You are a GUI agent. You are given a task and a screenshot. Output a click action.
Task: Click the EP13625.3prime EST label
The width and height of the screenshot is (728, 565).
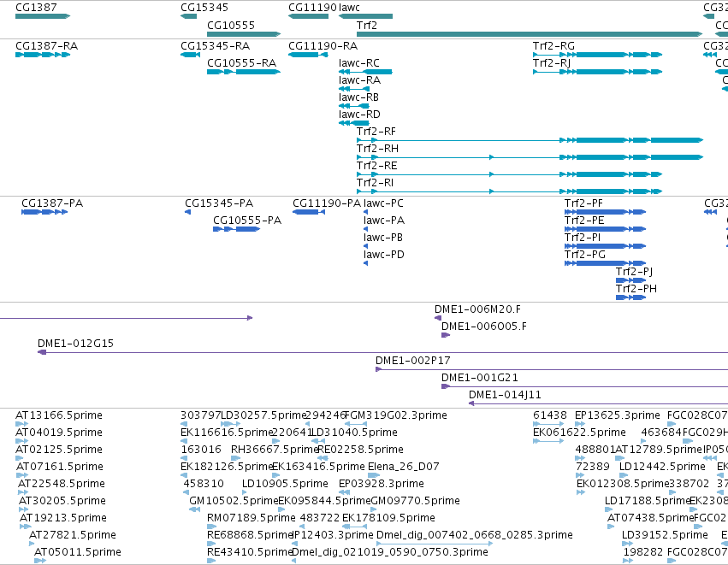(617, 415)
